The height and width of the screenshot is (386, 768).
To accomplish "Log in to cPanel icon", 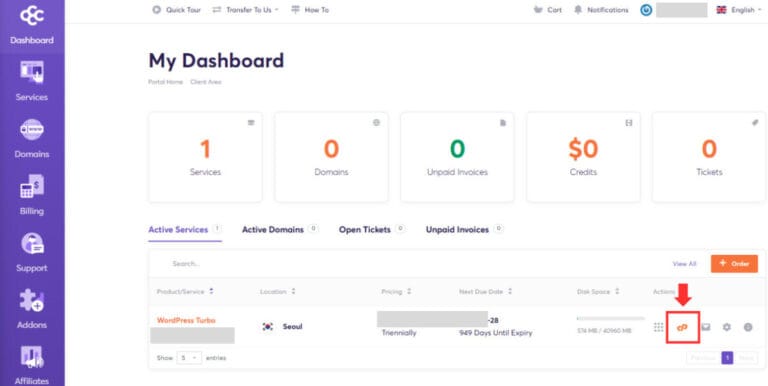I will pos(682,327).
